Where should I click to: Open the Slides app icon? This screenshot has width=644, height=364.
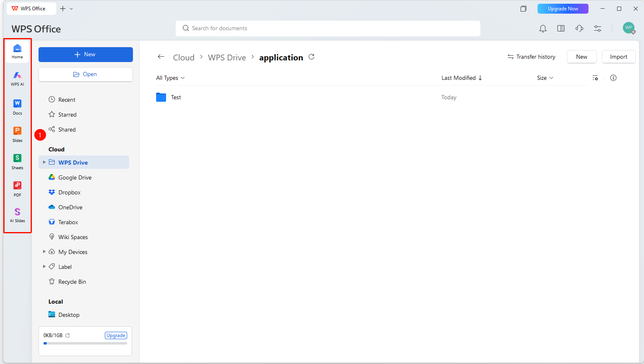pyautogui.click(x=17, y=134)
